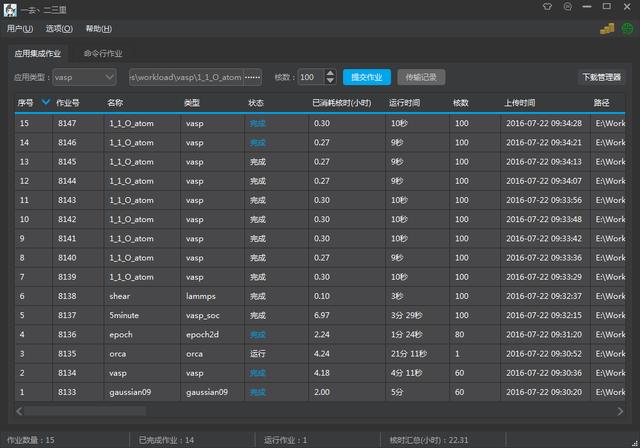The image size is (640, 448).
Task: Expand the 应用类型 vasp dropdown
Action: [109, 77]
